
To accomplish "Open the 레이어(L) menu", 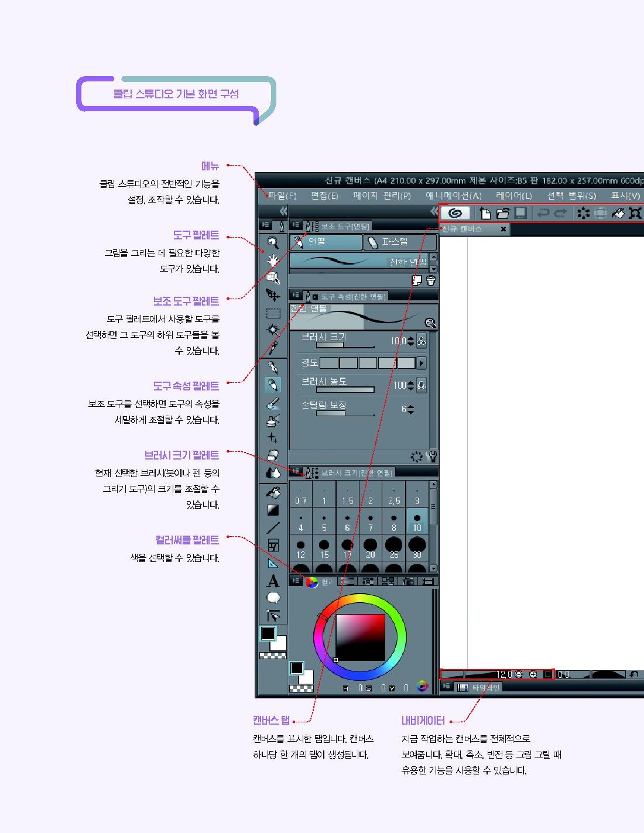I will pyautogui.click(x=514, y=196).
